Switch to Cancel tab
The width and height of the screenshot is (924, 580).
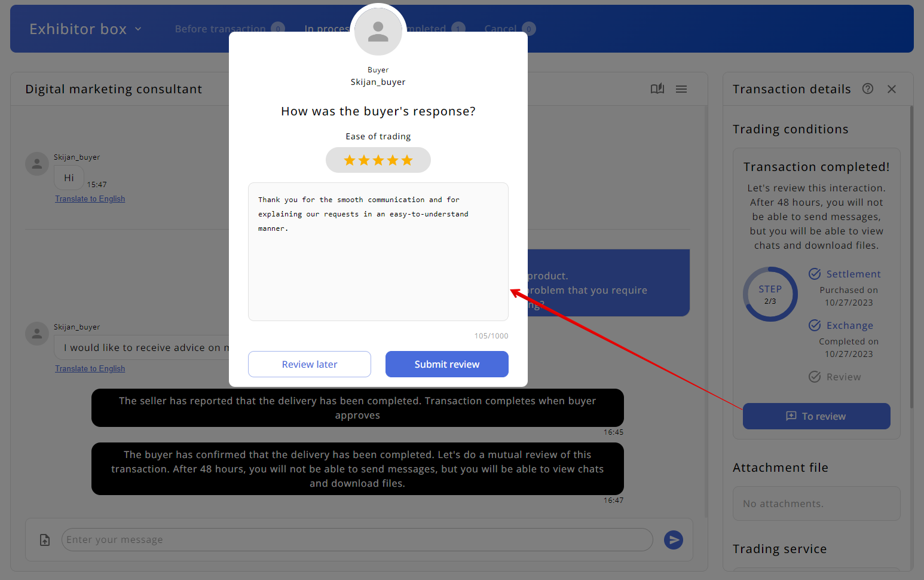[x=510, y=29]
